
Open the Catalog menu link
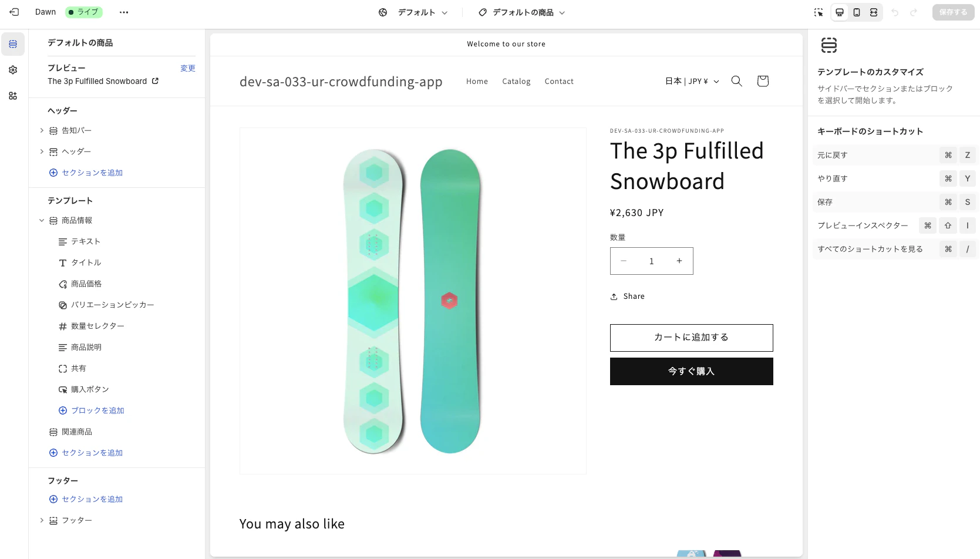coord(516,81)
